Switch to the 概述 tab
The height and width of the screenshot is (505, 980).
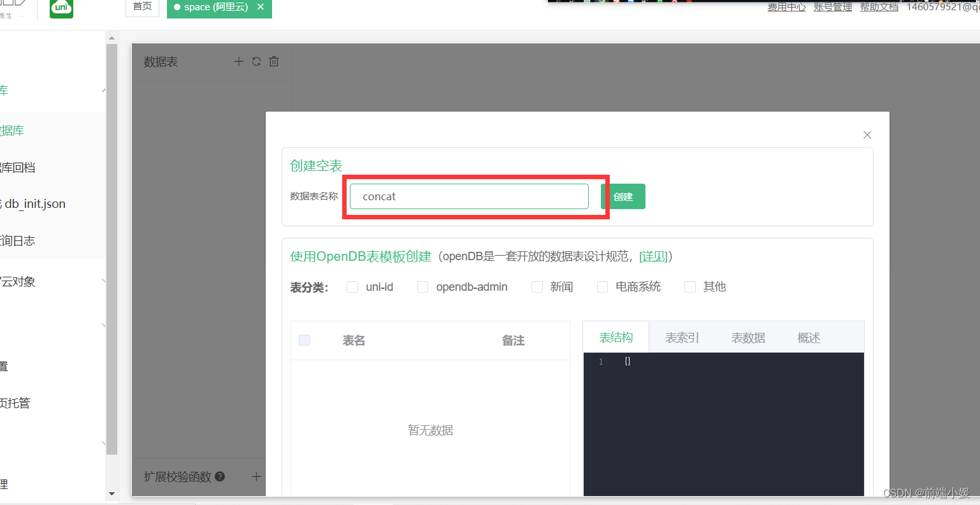pyautogui.click(x=809, y=338)
